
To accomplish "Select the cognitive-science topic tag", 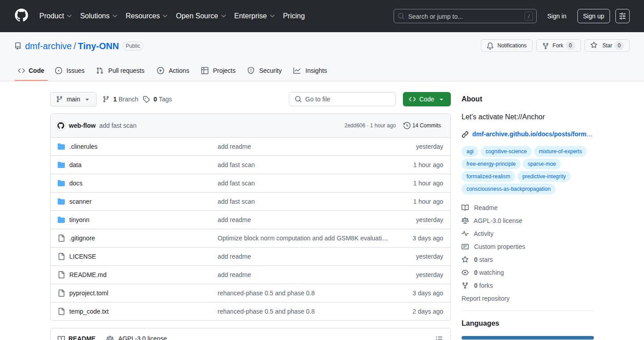I will (506, 151).
